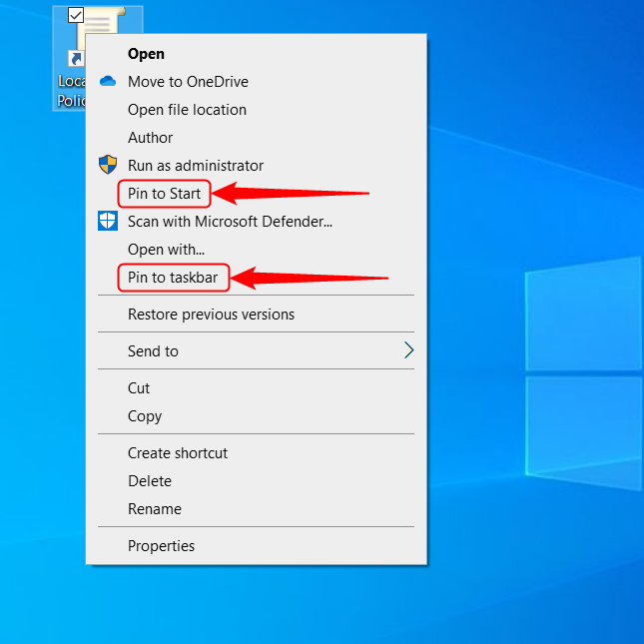Expand the Send to submenu arrow
Screen dimensions: 644x644
coord(408,350)
